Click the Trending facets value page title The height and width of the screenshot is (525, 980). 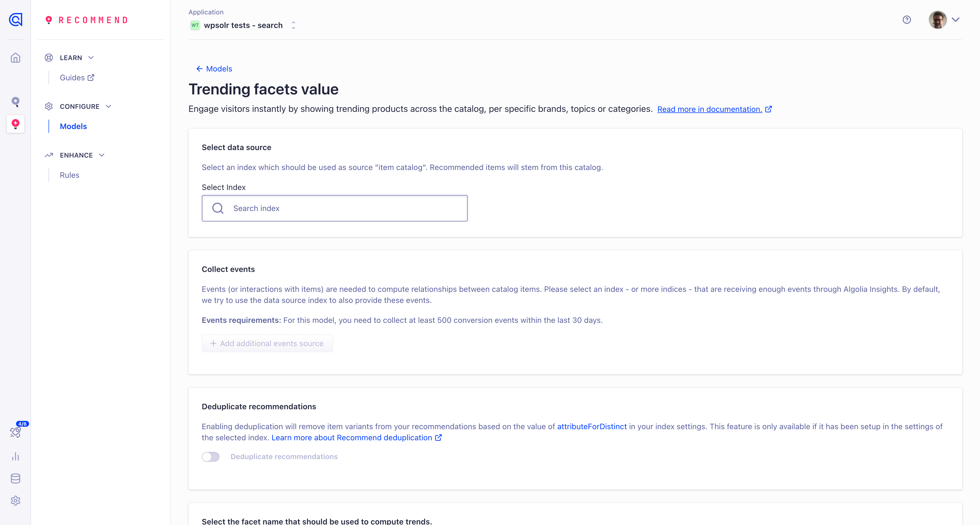[x=263, y=89]
